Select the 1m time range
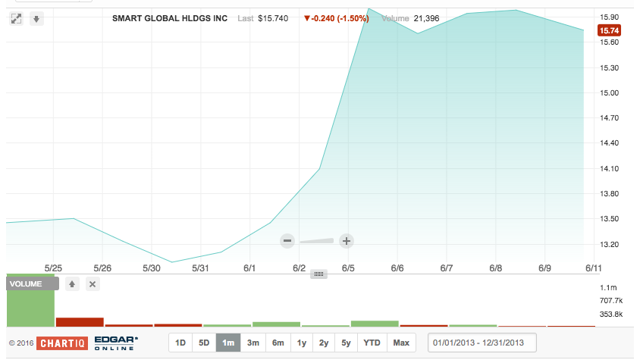 (x=228, y=343)
